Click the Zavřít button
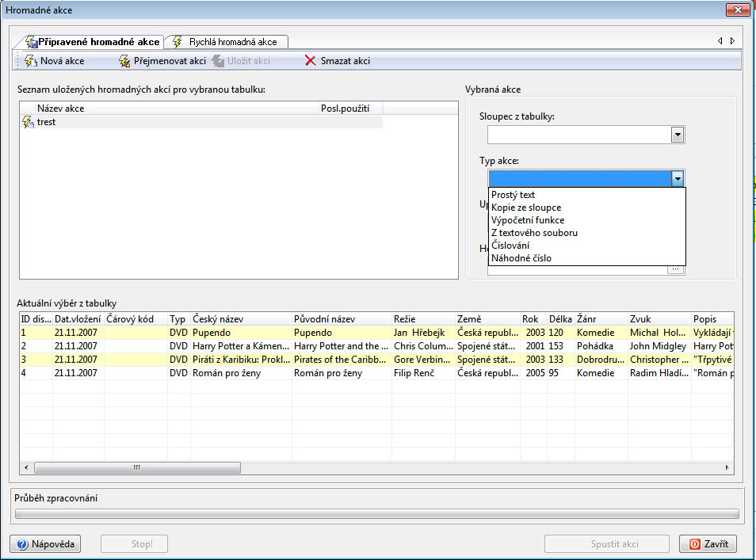This screenshot has width=756, height=560. point(708,544)
